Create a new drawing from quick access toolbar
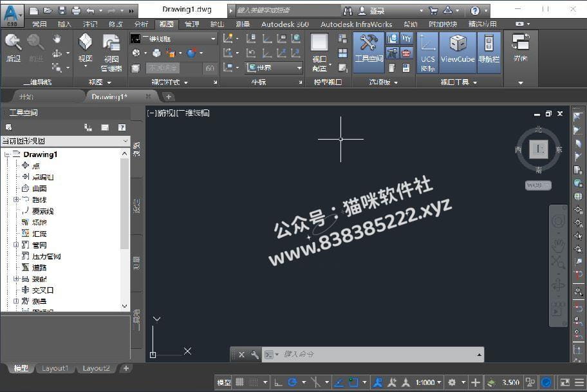 (x=33, y=10)
